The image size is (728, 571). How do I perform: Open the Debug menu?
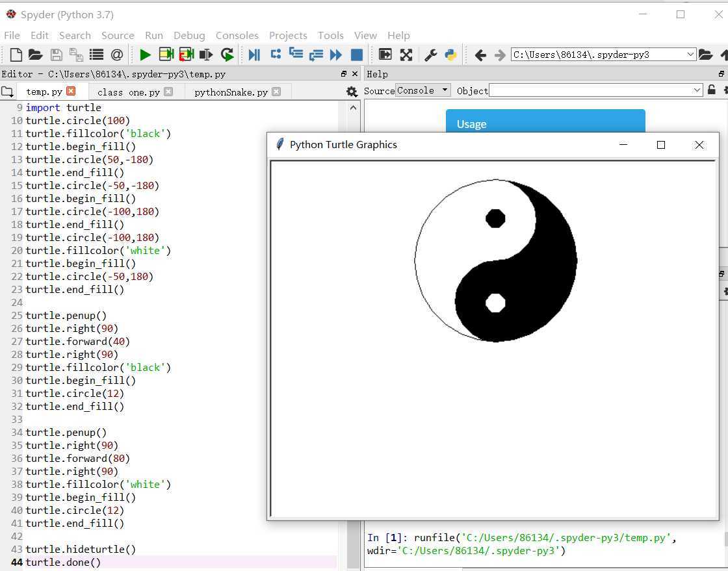click(189, 35)
